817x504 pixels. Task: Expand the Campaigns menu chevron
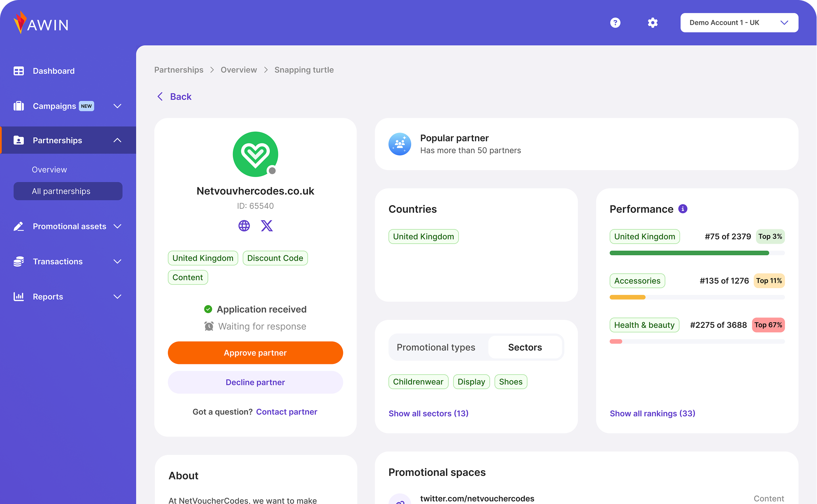(x=117, y=106)
